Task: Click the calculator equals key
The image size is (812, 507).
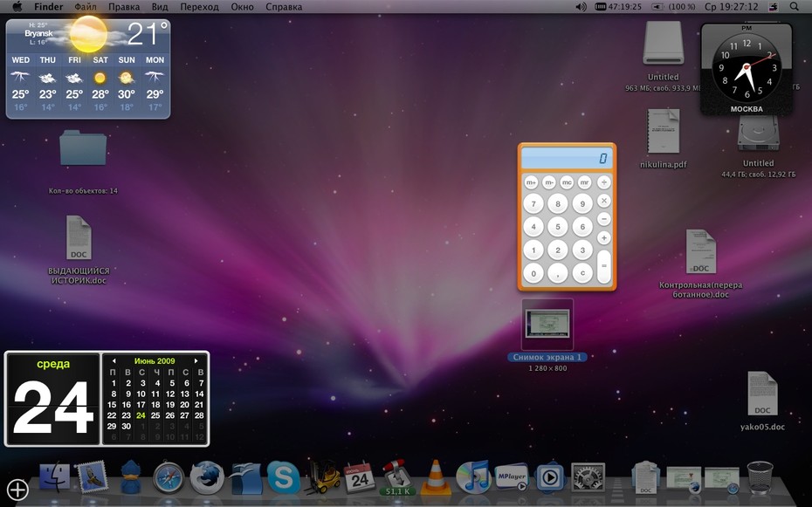Action: 604,266
